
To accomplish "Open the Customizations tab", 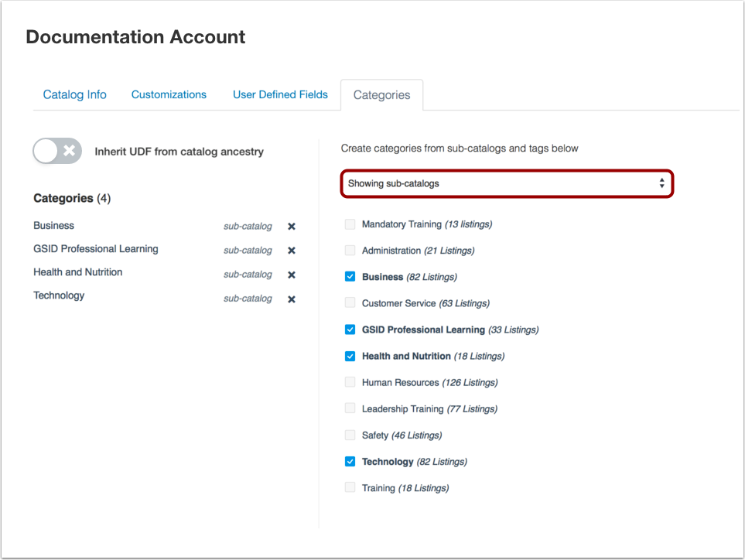I will coord(169,94).
